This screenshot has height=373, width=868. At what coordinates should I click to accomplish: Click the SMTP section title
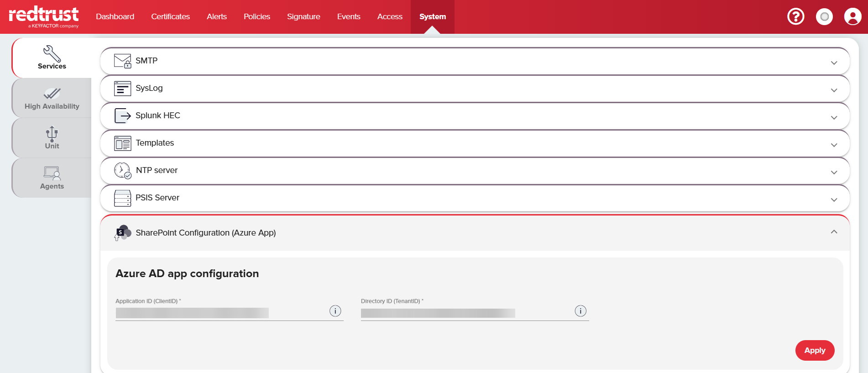click(x=146, y=61)
